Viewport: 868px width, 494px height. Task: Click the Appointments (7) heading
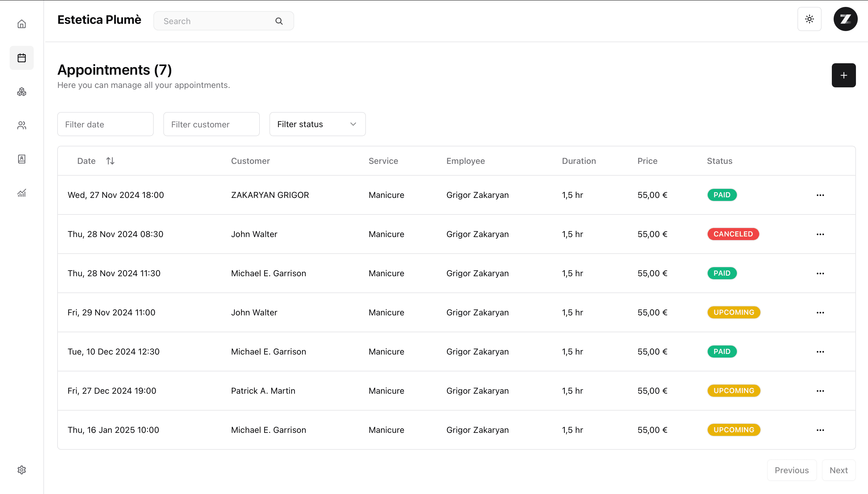tap(115, 70)
